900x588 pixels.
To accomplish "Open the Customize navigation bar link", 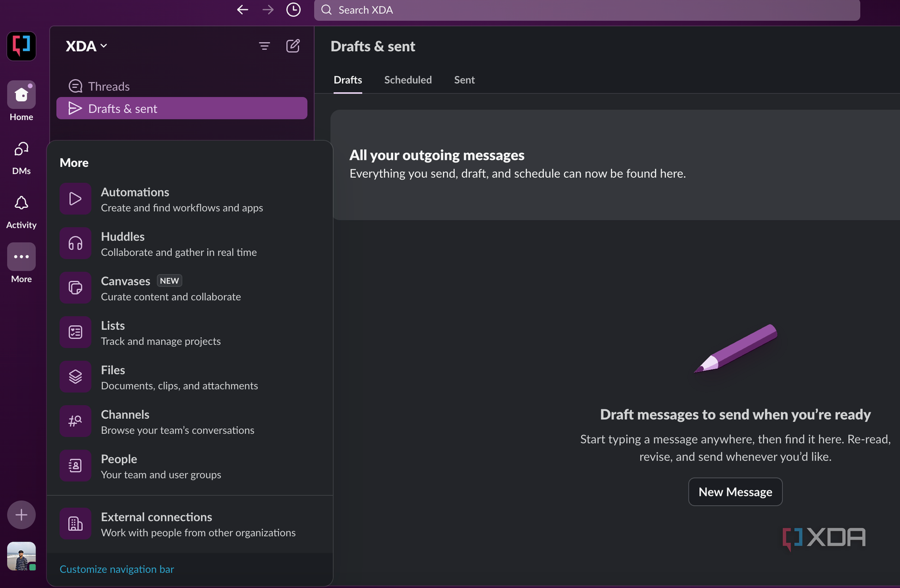I will click(117, 569).
